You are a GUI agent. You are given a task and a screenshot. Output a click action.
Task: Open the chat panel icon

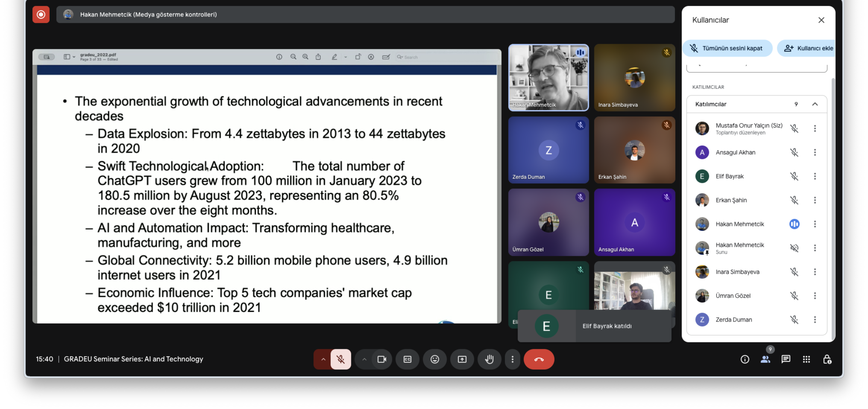786,359
